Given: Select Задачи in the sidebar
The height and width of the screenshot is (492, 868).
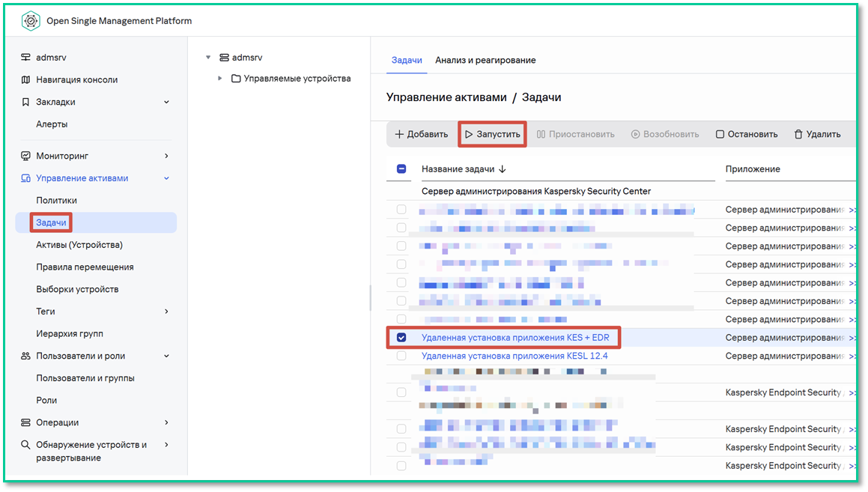Looking at the screenshot, I should (51, 222).
